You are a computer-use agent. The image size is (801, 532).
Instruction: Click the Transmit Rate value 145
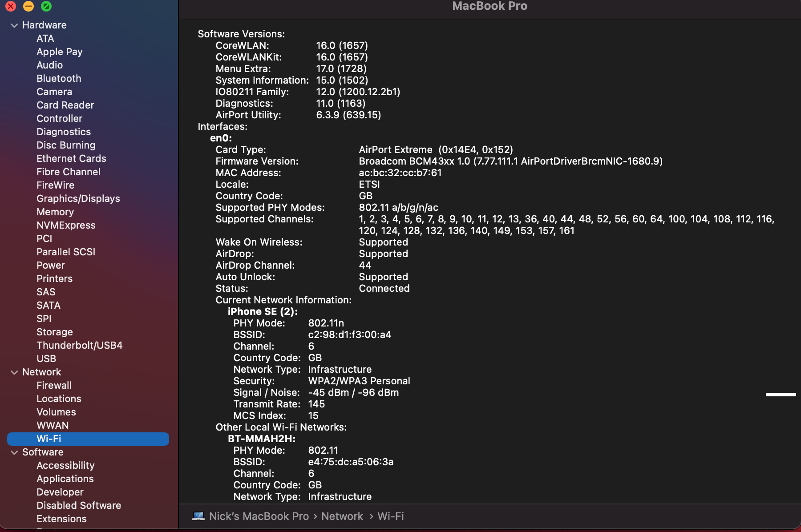pyautogui.click(x=316, y=404)
